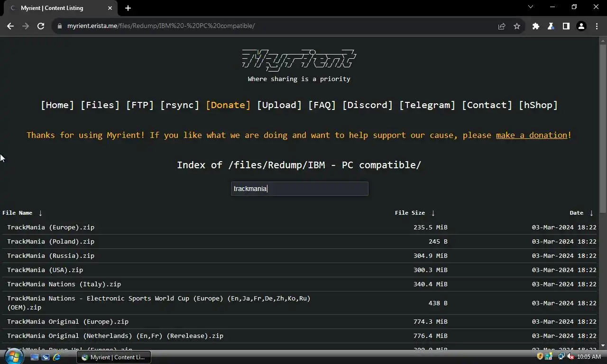Click the search box containing 'trackmania'
This screenshot has width=607, height=364.
click(x=299, y=189)
